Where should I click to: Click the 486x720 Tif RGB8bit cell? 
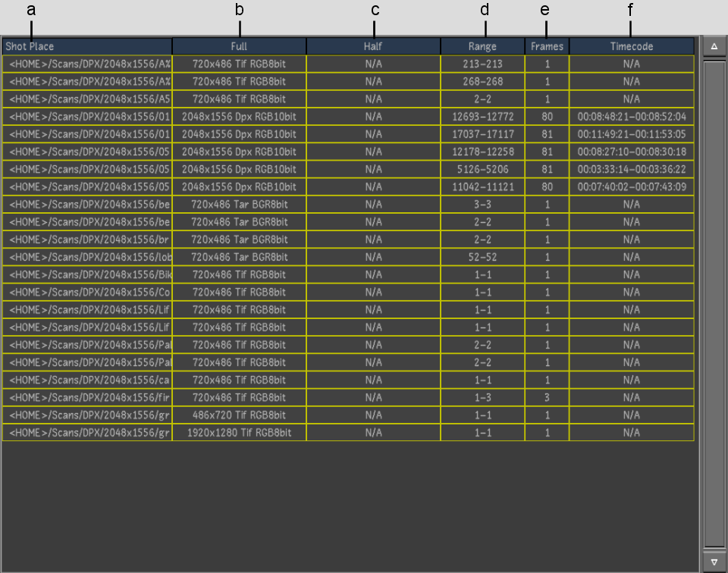click(x=239, y=415)
